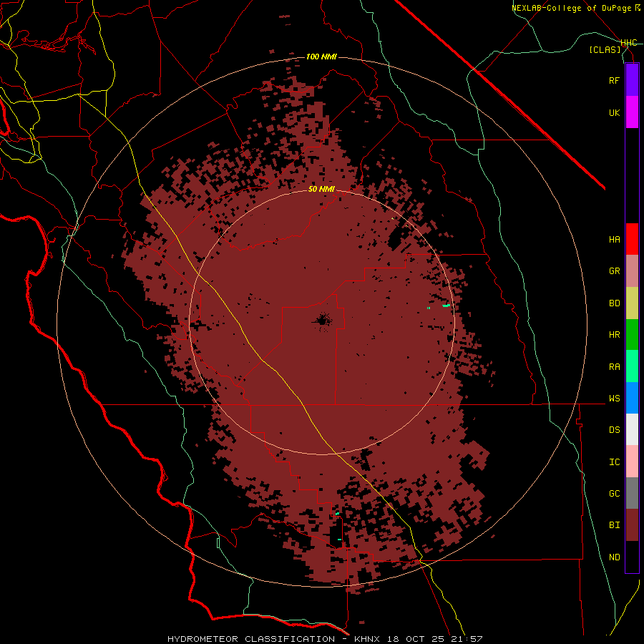Click the ND legend label
Viewport: 644px width, 644px height.
(615, 557)
